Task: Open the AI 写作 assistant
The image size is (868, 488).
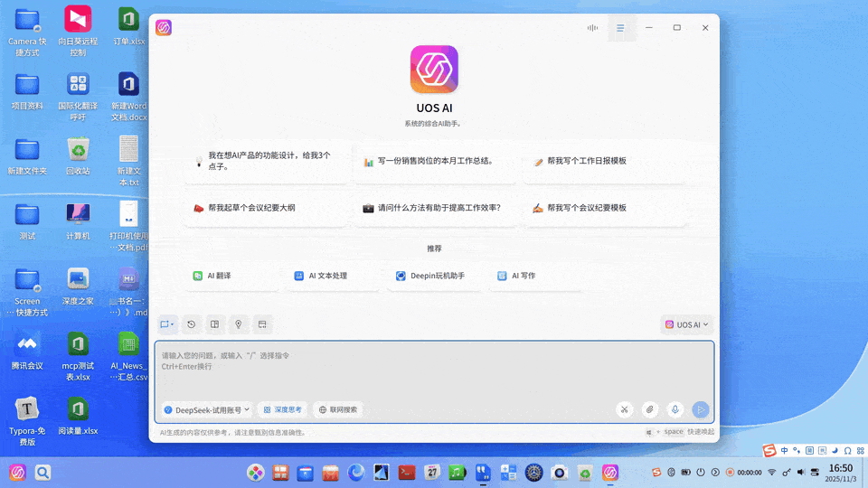Action: point(536,276)
